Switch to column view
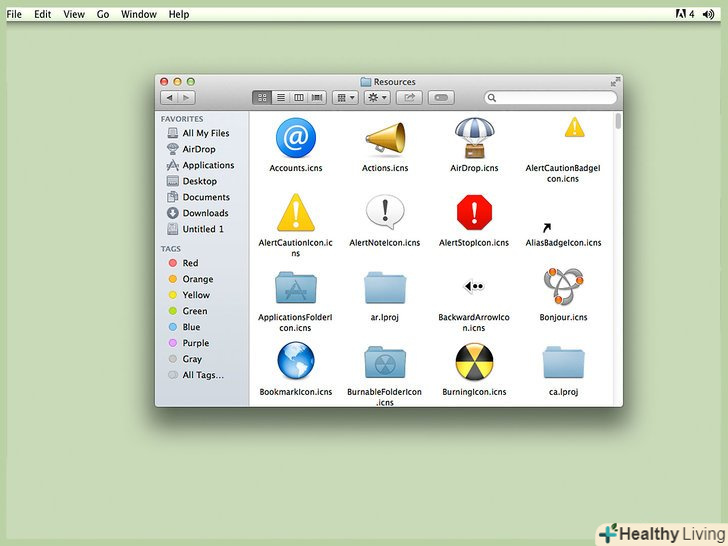 [299, 98]
